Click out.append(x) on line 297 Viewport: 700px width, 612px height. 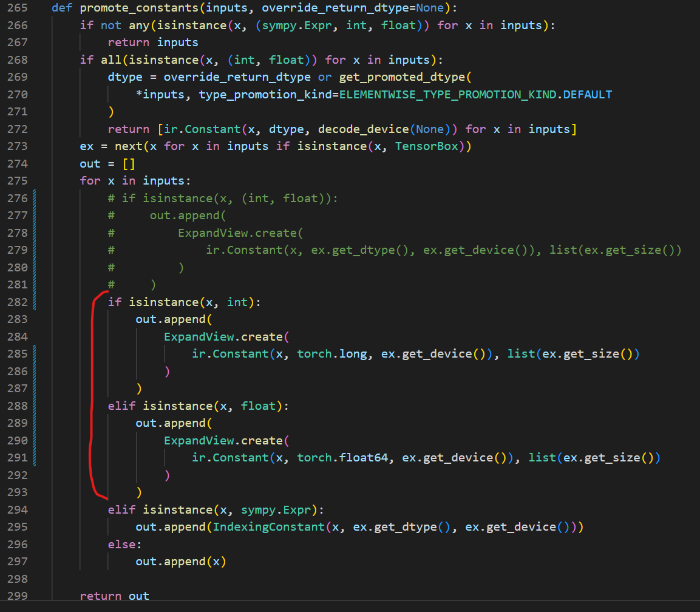pos(181,562)
